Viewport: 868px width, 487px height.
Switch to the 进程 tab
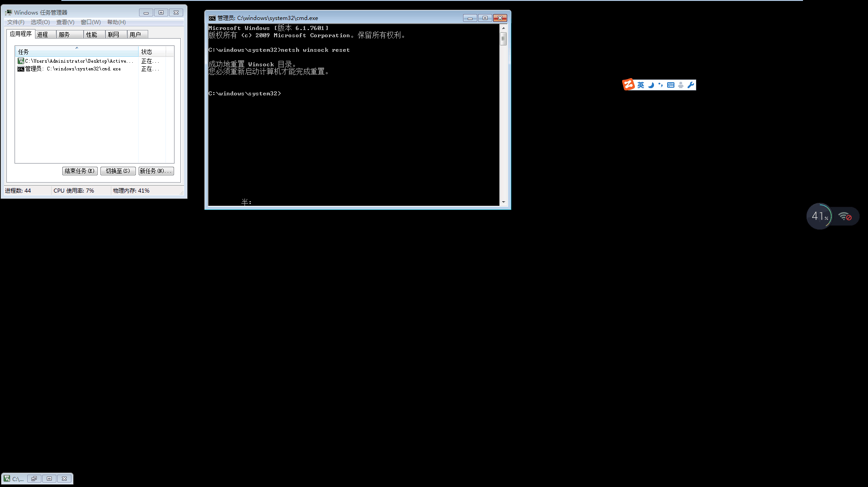tap(45, 35)
